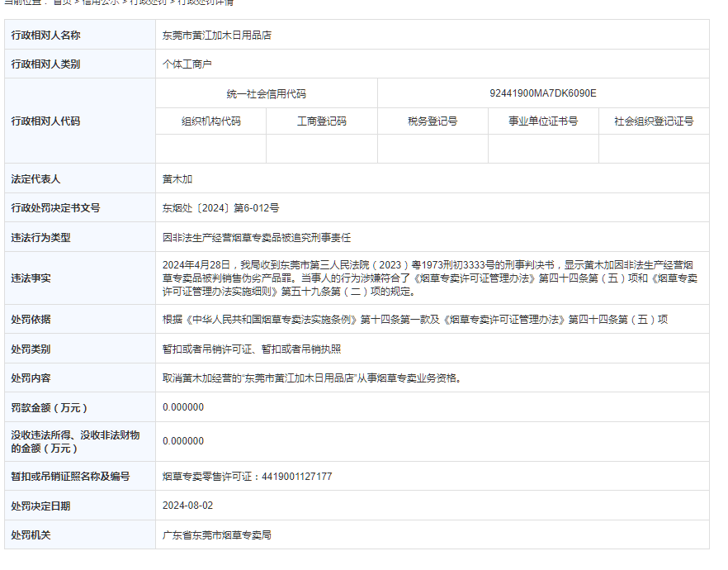
Task: Select legal representative name 黄木加
Action: click(177, 179)
